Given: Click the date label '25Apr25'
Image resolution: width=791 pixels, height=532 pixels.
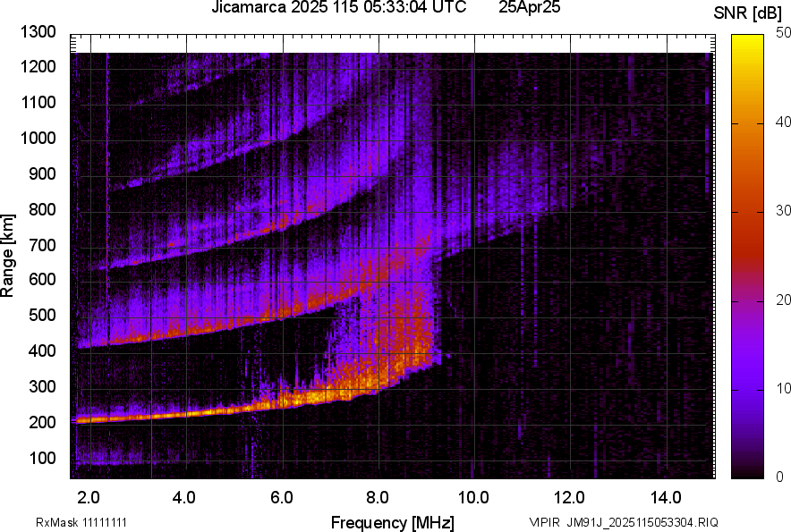Looking at the screenshot, I should coord(529,7).
